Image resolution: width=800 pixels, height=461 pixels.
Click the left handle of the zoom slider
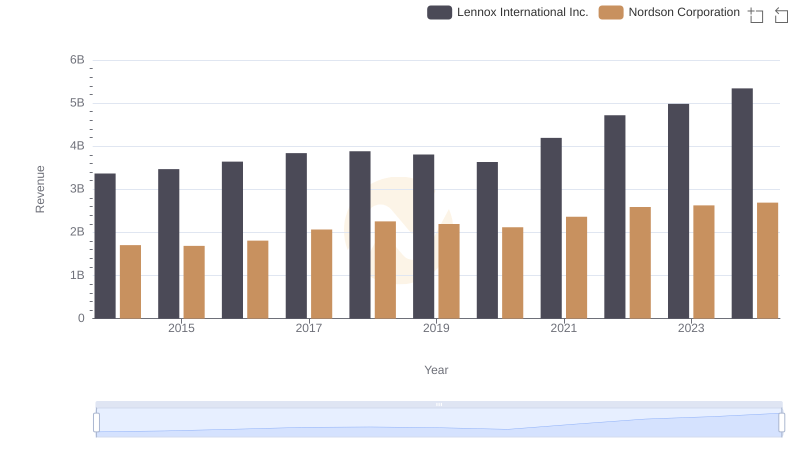[96, 423]
